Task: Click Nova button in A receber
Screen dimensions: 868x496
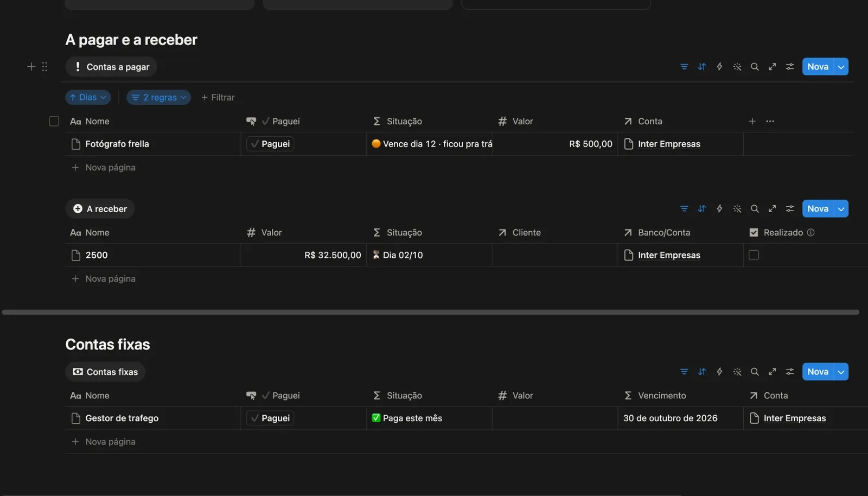Action: click(x=818, y=209)
